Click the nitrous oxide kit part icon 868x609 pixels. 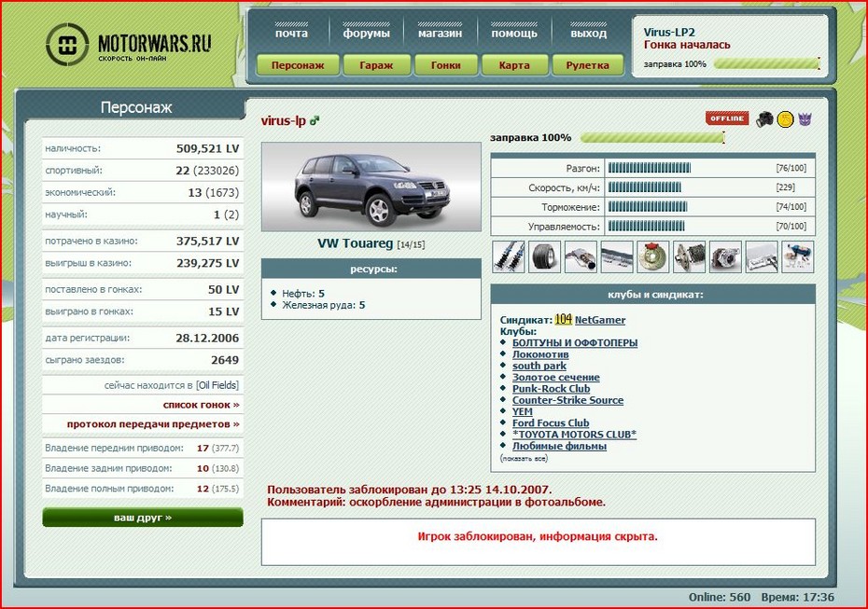[x=798, y=256]
